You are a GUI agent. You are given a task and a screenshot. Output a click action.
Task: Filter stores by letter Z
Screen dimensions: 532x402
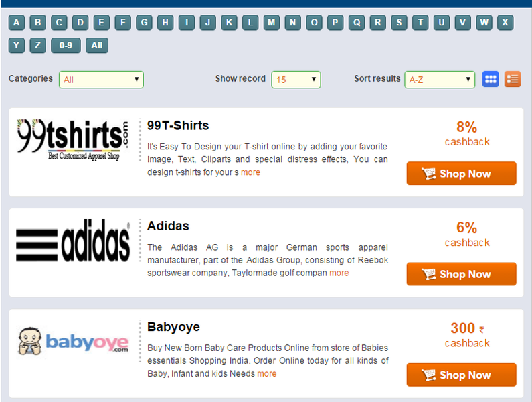pyautogui.click(x=37, y=45)
